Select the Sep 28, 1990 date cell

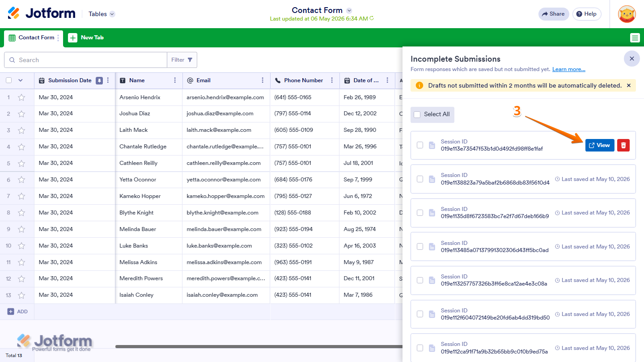coord(367,130)
